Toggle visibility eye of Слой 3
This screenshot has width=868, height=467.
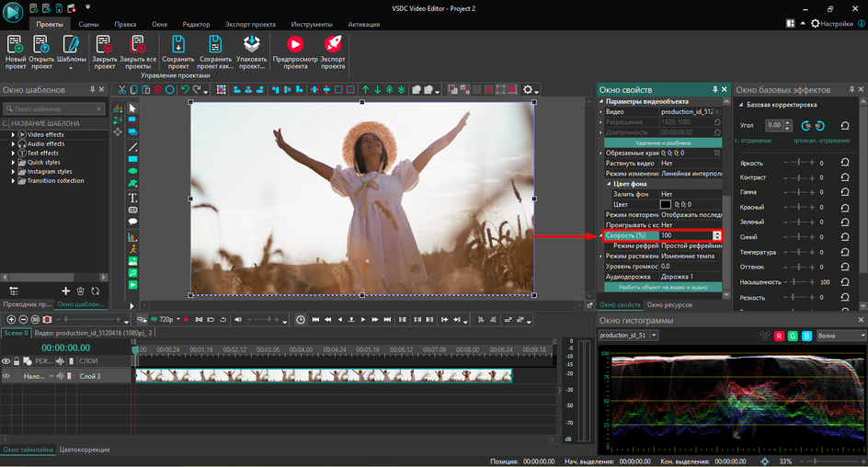point(6,376)
